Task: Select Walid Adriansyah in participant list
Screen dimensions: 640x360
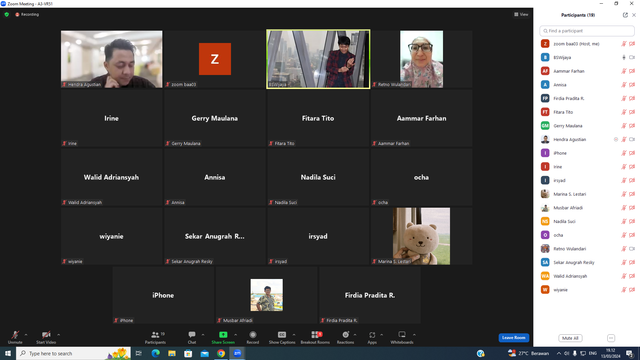Action: pos(587,276)
